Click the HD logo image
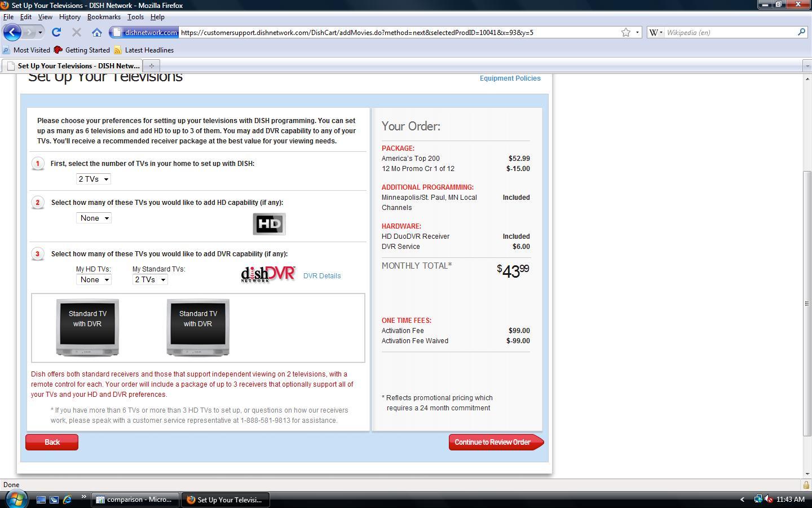The image size is (812, 508). pyautogui.click(x=269, y=224)
